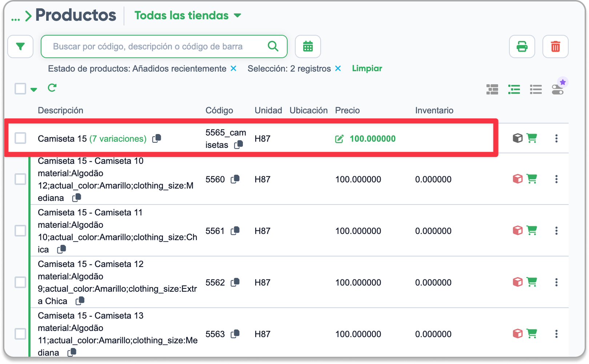Click the green print icon

click(x=522, y=46)
